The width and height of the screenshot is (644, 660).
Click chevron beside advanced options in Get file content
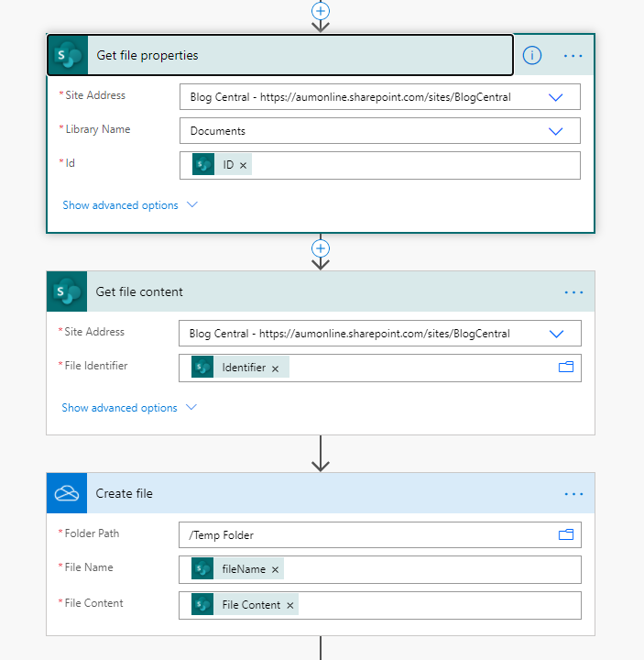(191, 407)
